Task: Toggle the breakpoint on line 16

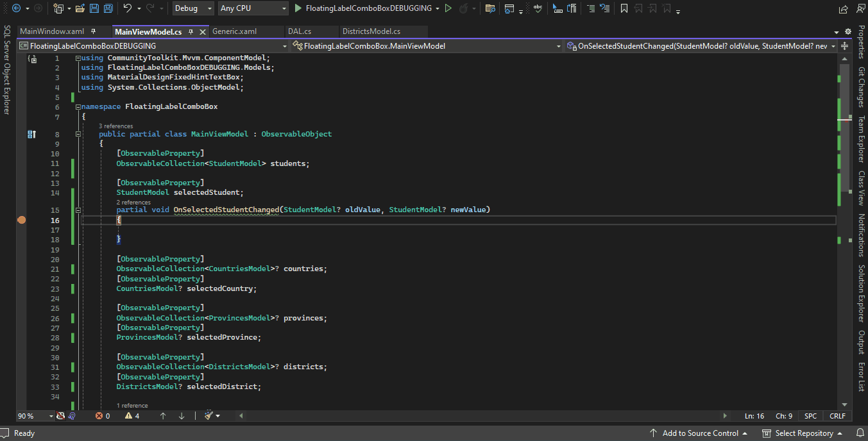Action: (22, 220)
